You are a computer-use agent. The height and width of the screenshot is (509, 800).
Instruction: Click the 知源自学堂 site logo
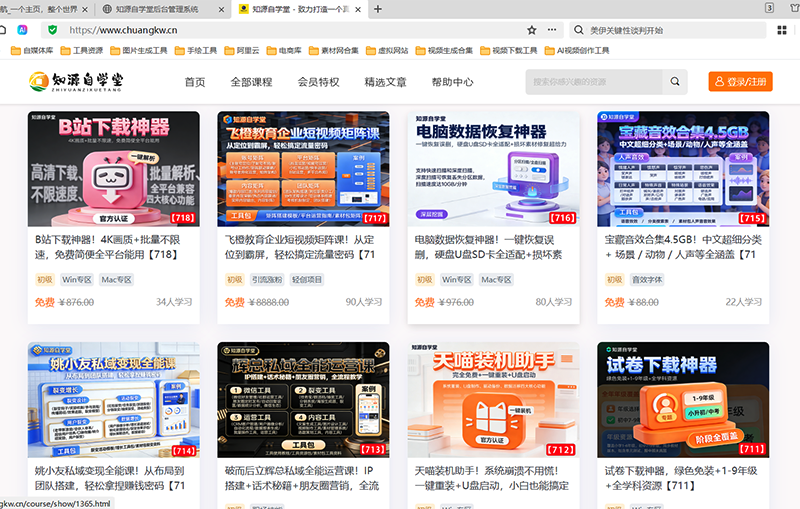tap(76, 82)
